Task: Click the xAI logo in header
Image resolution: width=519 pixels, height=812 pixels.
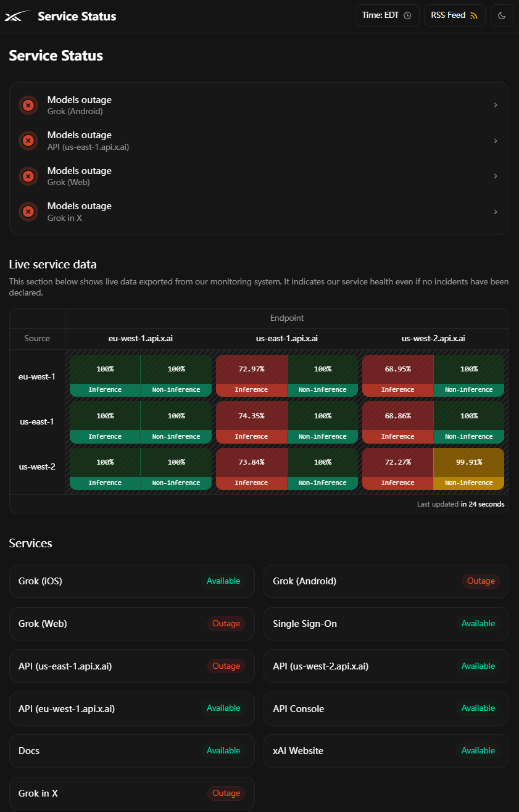Action: pos(17,16)
